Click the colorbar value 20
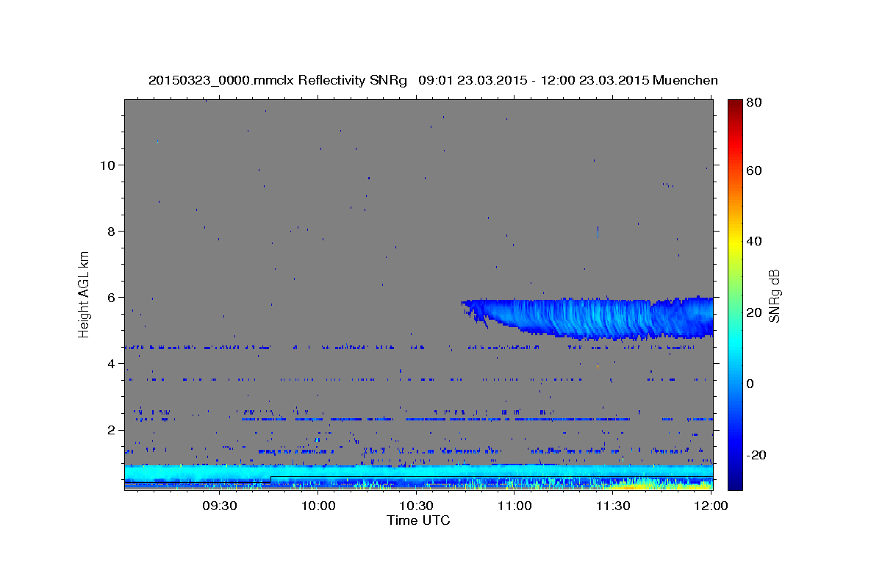Image resolution: width=882 pixels, height=588 pixels. [x=753, y=312]
